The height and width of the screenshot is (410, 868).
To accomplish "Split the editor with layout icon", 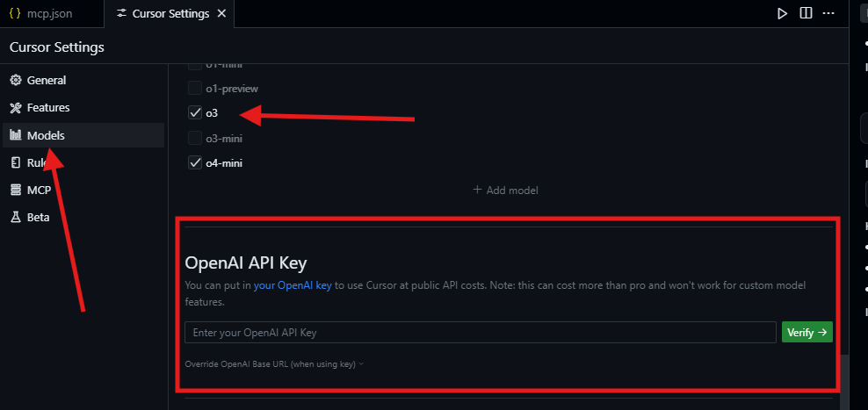I will 806,13.
